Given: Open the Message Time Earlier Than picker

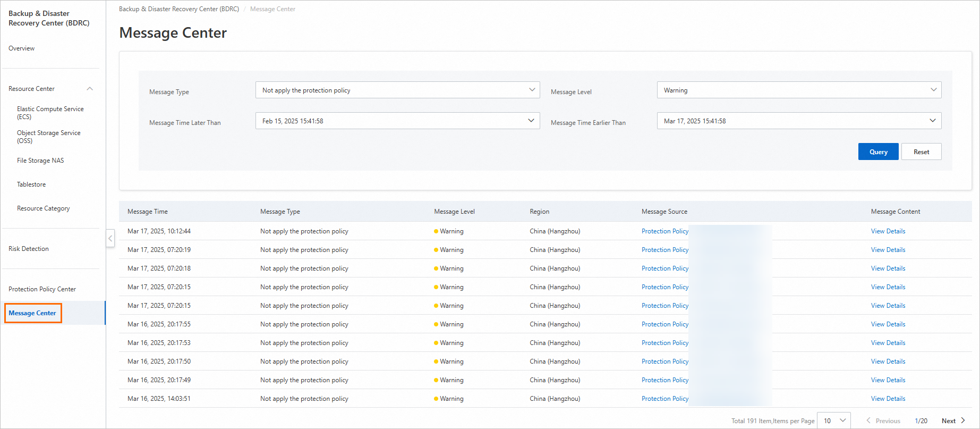Looking at the screenshot, I should 798,121.
